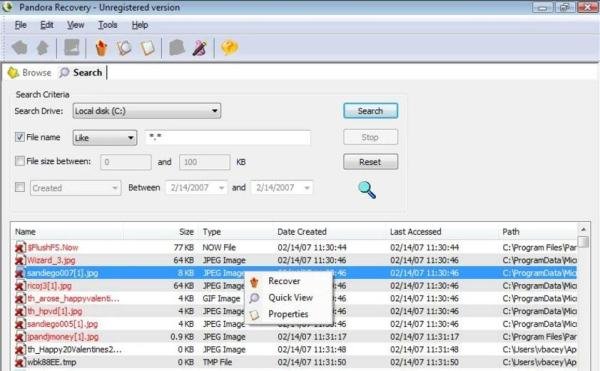Click the up-level arrow toolbar icon
Image resolution: width=600 pixels, height=371 pixels.
pos(42,48)
